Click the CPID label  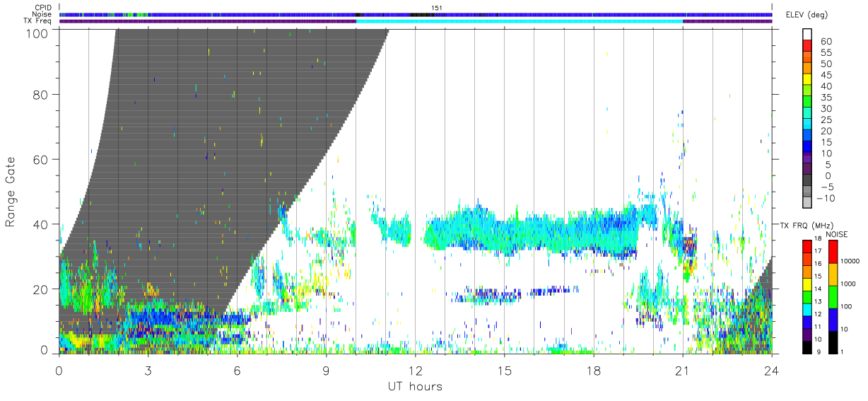43,8
